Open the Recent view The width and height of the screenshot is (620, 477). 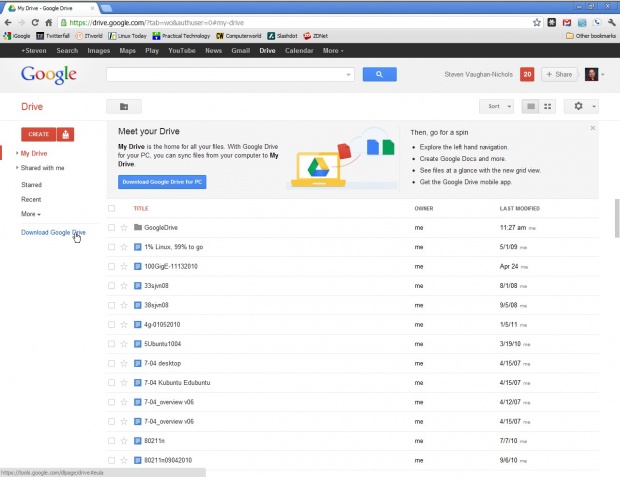pos(31,199)
